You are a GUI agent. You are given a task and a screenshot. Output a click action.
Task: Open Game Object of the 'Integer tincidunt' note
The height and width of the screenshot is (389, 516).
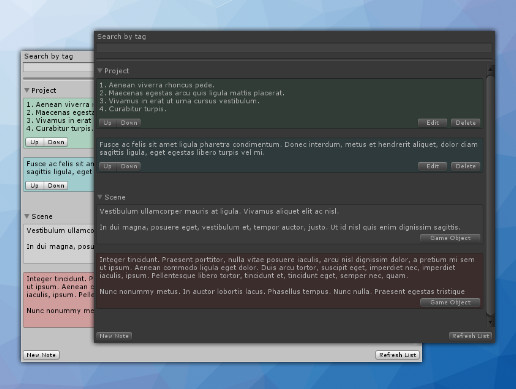click(450, 302)
